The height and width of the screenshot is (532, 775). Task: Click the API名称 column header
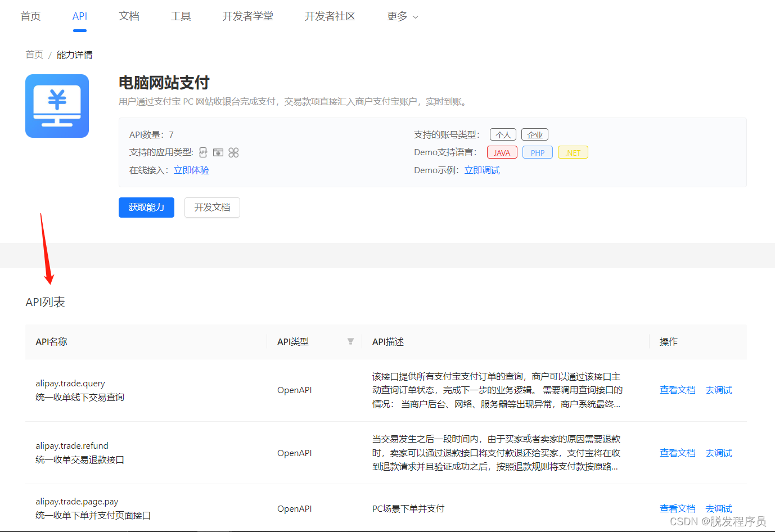tap(51, 341)
